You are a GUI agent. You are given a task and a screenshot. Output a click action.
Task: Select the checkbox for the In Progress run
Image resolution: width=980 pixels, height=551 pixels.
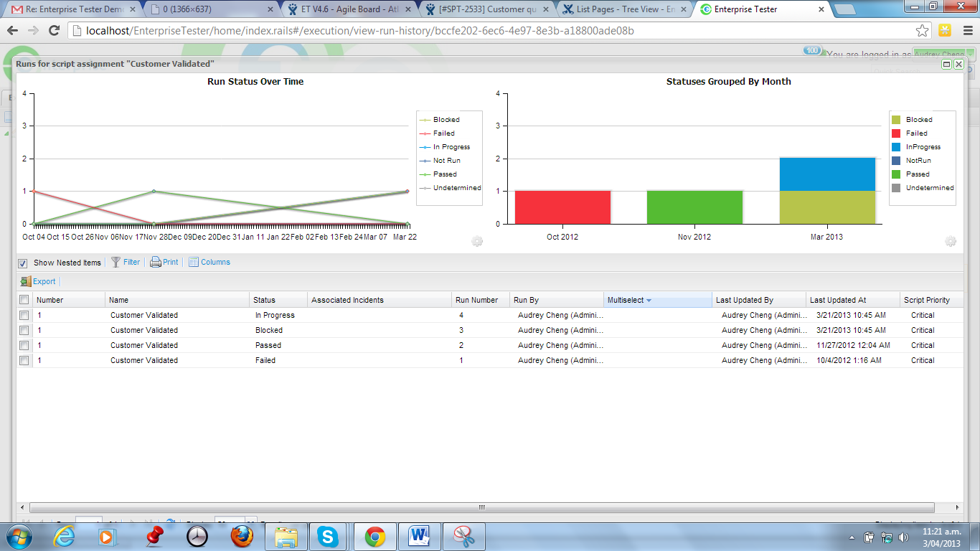point(24,316)
